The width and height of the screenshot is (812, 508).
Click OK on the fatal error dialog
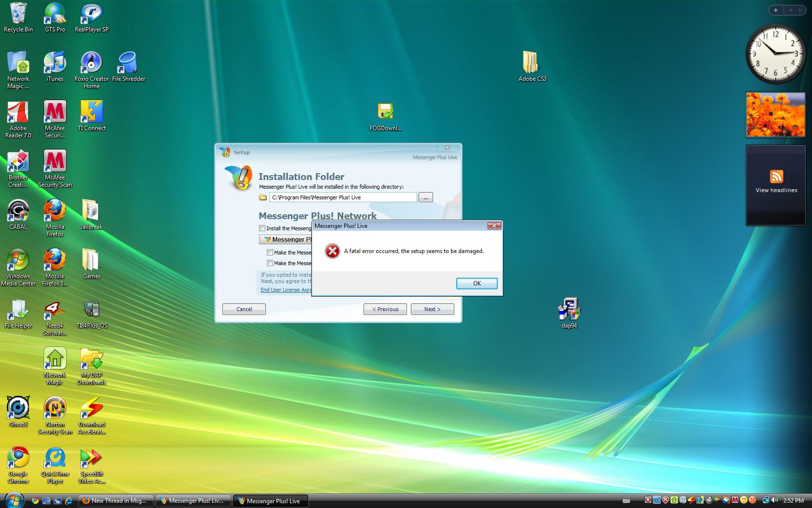477,284
